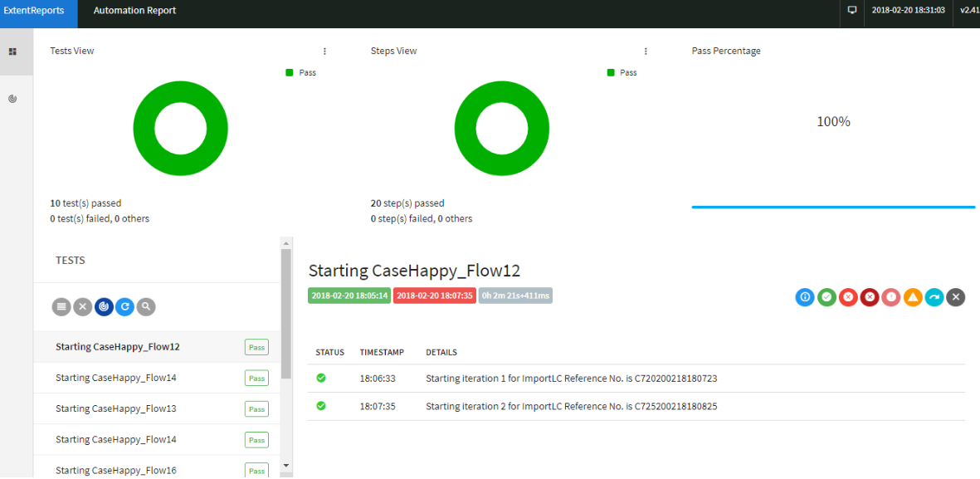The image size is (980, 479).
Task: Click the Pass badge next to CaseHappy_Flow16
Action: (256, 470)
